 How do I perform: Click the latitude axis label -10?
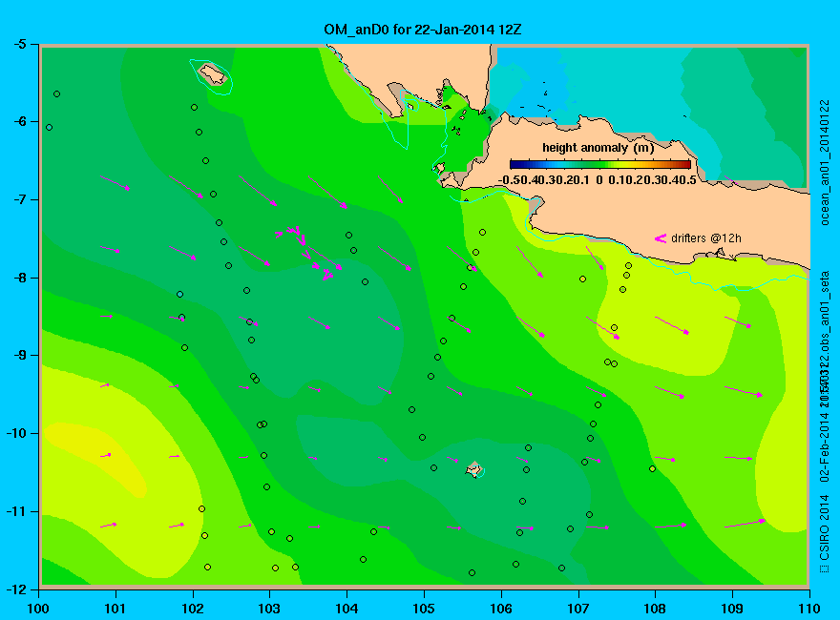16,433
